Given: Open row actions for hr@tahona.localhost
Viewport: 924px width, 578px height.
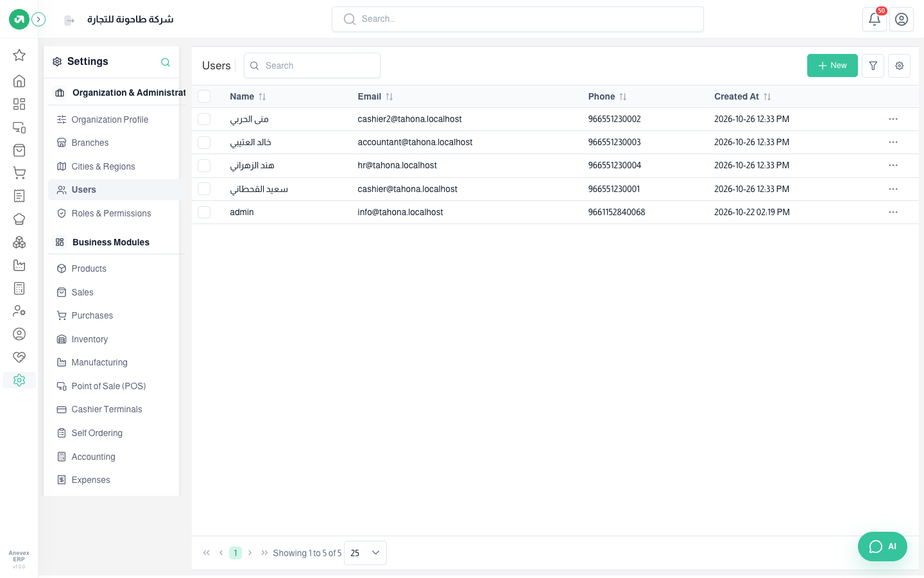Looking at the screenshot, I should [893, 165].
